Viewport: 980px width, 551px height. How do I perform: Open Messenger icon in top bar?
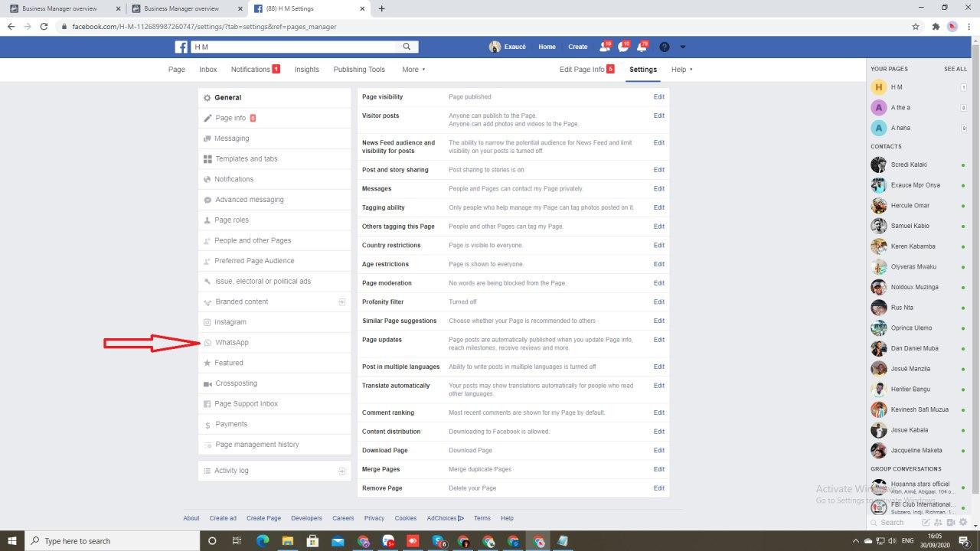[x=623, y=47]
